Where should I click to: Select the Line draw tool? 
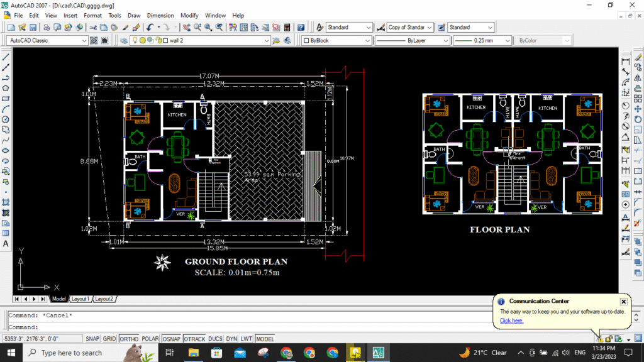point(6,57)
